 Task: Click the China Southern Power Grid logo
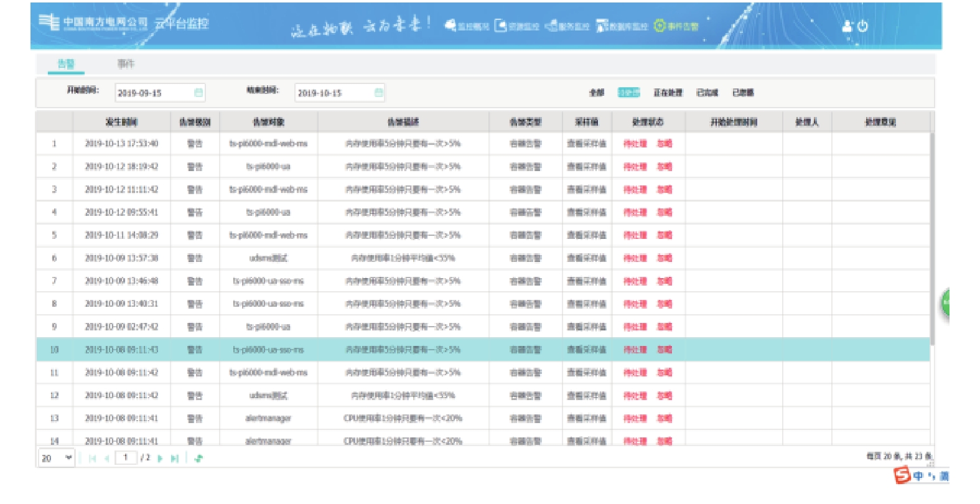point(94,22)
